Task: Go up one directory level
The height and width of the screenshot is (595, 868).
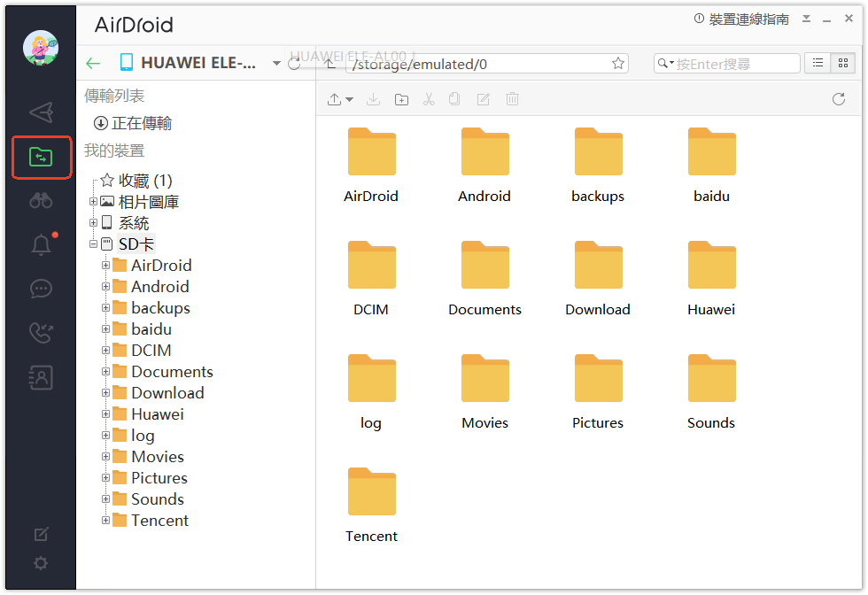Action: tap(330, 64)
